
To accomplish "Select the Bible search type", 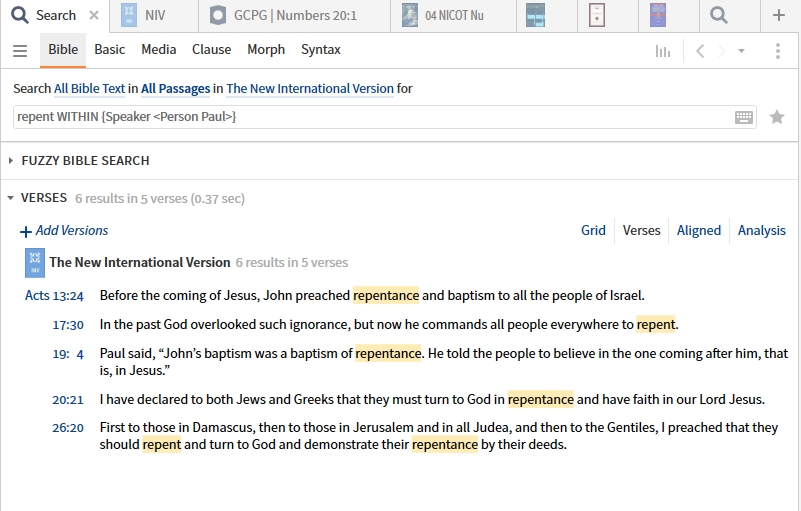I will tap(63, 50).
